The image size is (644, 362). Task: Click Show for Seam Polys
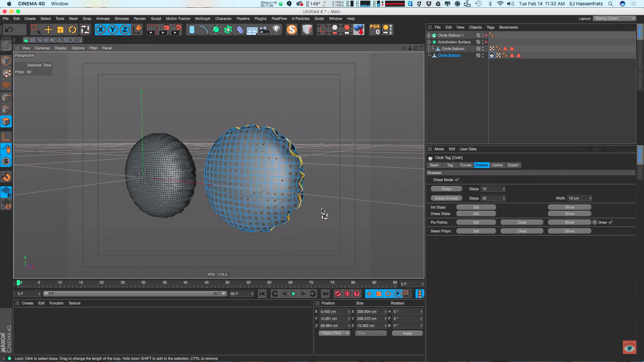click(570, 231)
